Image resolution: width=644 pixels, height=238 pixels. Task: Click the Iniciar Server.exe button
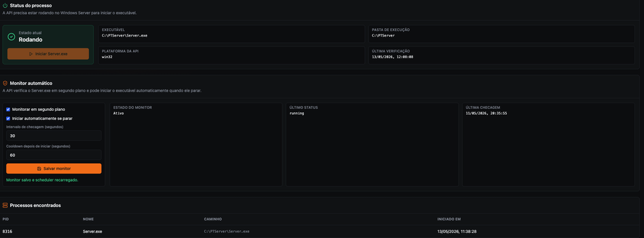48,54
